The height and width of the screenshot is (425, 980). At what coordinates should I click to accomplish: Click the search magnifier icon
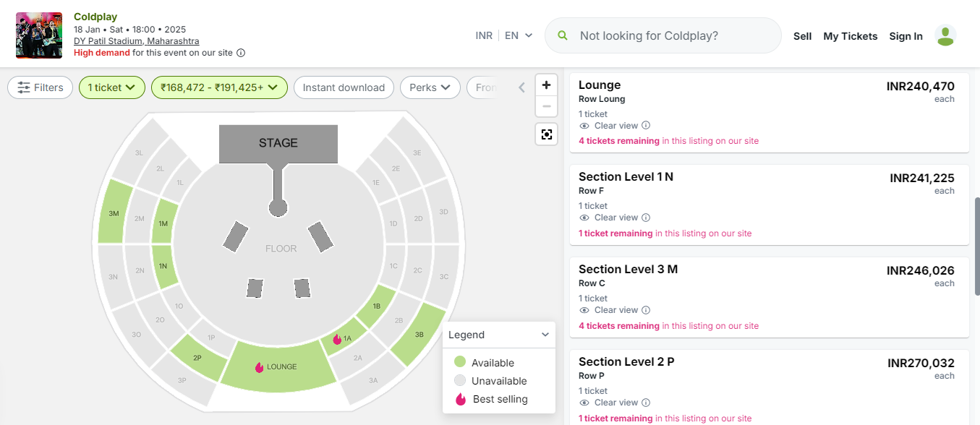point(563,35)
